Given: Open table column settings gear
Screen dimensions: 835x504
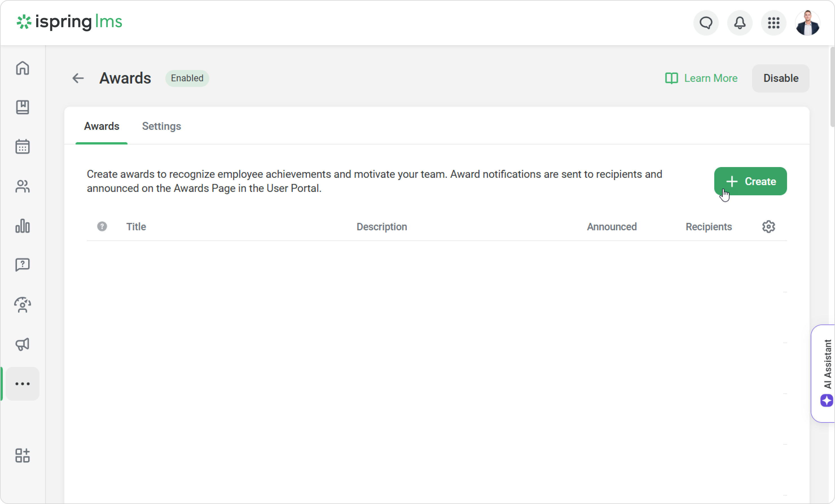Looking at the screenshot, I should click(x=769, y=226).
